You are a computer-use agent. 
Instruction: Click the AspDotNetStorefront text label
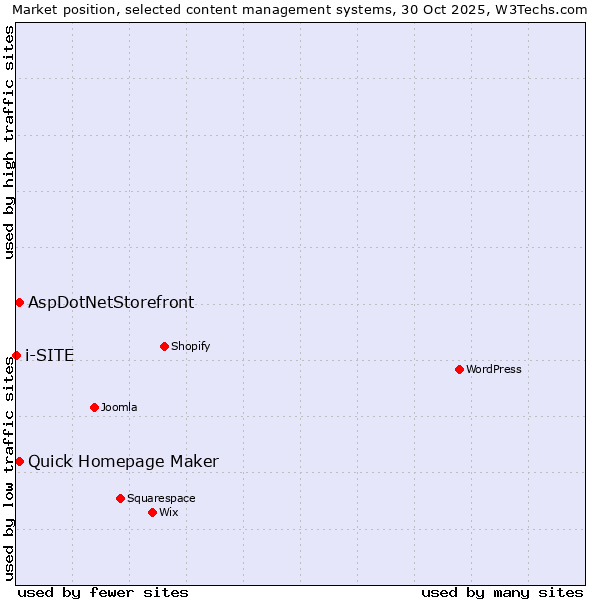coord(111,302)
